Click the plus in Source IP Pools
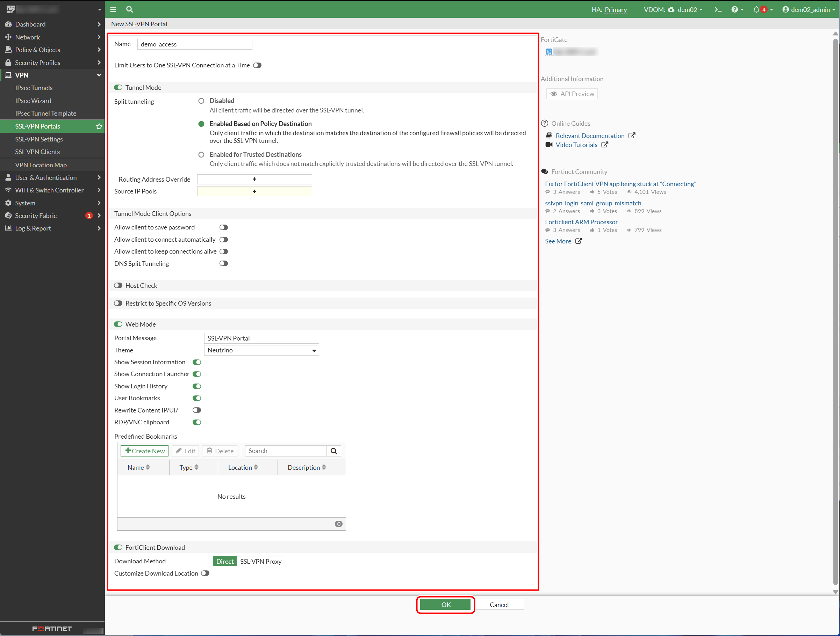 point(254,191)
